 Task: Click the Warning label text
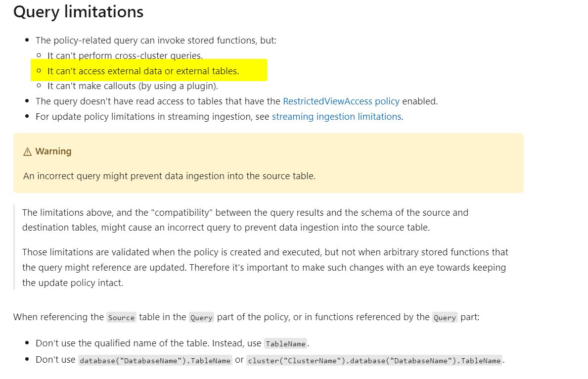coord(53,151)
